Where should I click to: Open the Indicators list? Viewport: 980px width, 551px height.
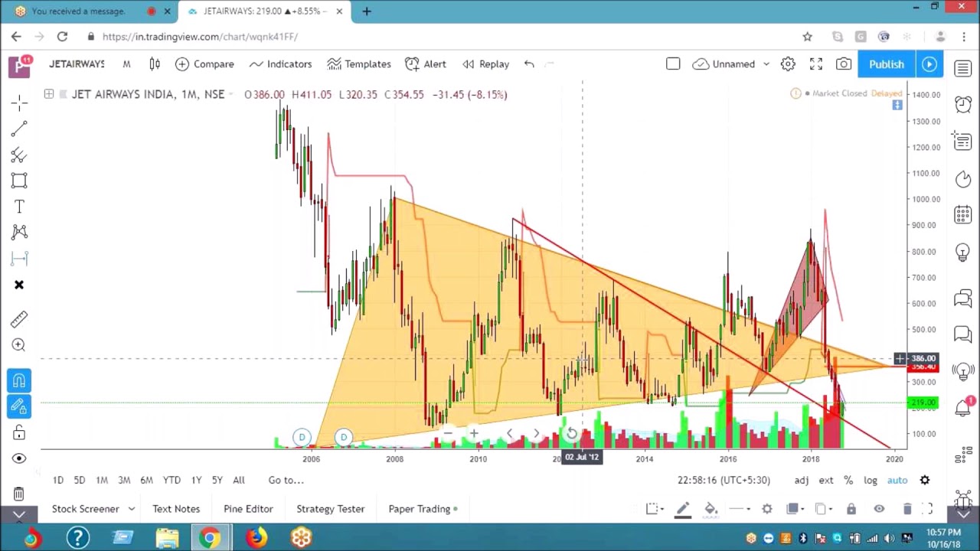point(280,64)
